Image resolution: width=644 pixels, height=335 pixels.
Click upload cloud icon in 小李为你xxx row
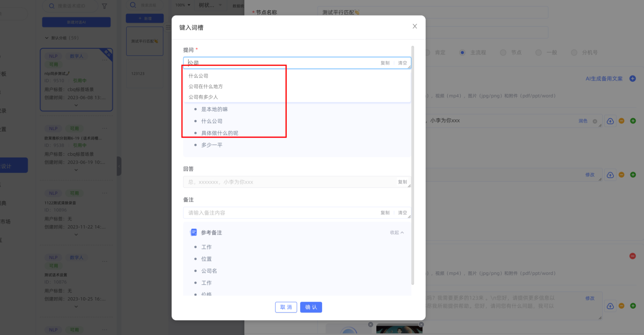(x=610, y=121)
